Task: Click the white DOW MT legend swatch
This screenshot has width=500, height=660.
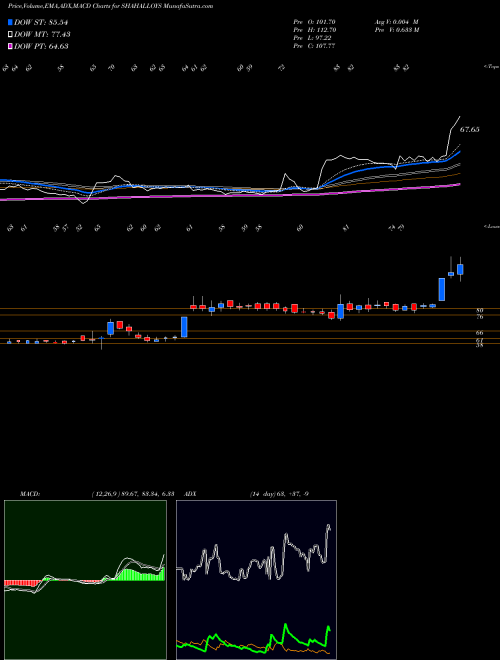Action: pos(10,35)
